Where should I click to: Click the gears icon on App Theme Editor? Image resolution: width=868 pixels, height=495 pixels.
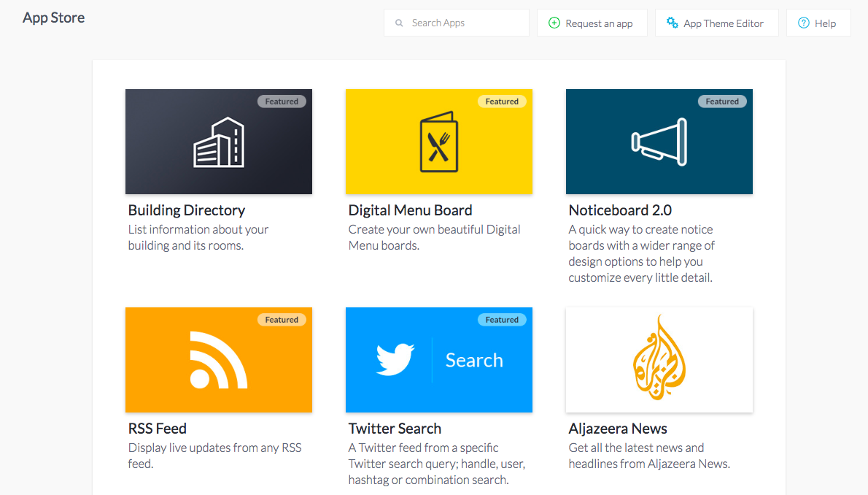(x=672, y=23)
